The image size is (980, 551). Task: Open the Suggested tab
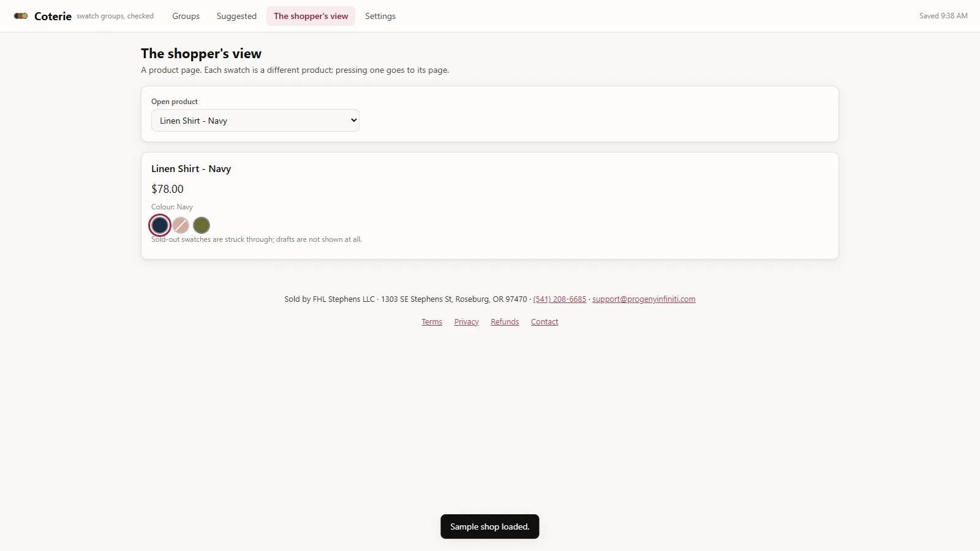(x=236, y=16)
